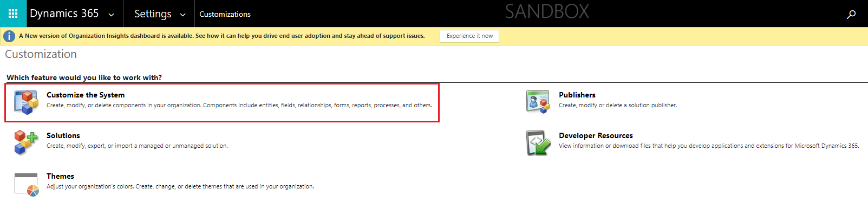The height and width of the screenshot is (215, 868).
Task: Click the Experience it now button
Action: (469, 36)
